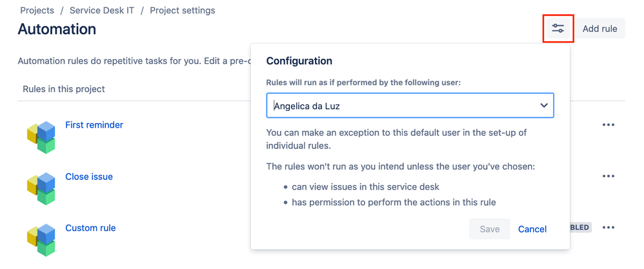
Task: Open the First reminder rule link
Action: (x=94, y=125)
